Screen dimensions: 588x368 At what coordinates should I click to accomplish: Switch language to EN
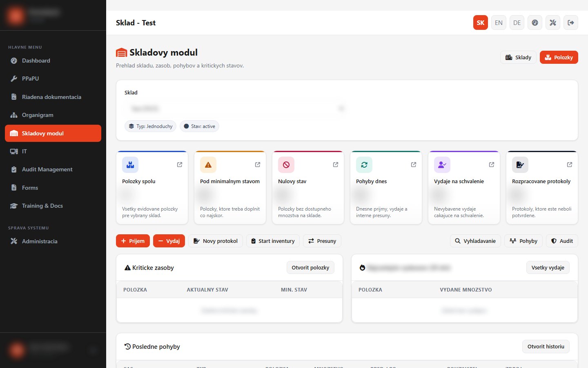tap(499, 23)
